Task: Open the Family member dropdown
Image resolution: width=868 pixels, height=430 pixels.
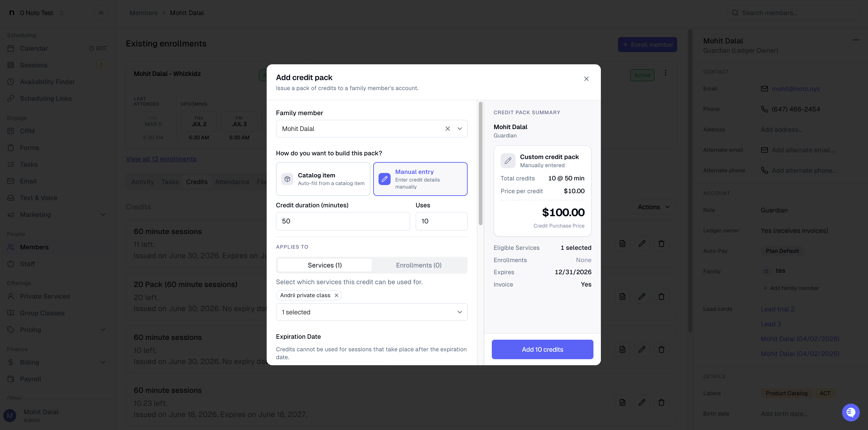Action: (459, 129)
